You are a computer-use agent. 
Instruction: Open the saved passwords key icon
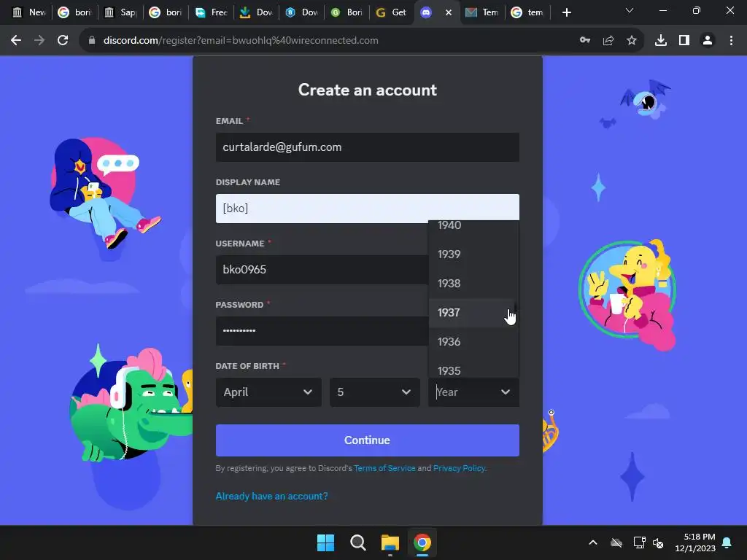(x=585, y=41)
